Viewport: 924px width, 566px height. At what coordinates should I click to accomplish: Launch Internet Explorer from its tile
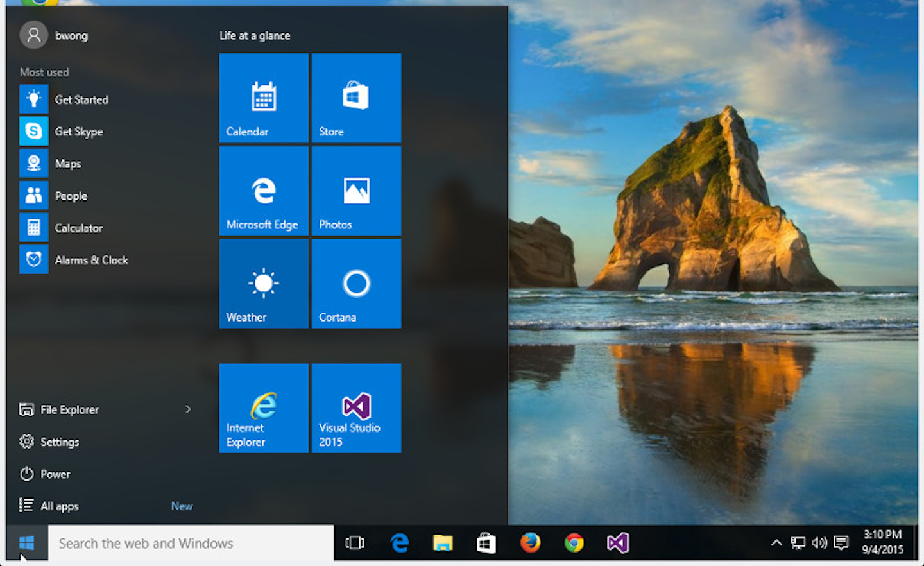coord(264,408)
